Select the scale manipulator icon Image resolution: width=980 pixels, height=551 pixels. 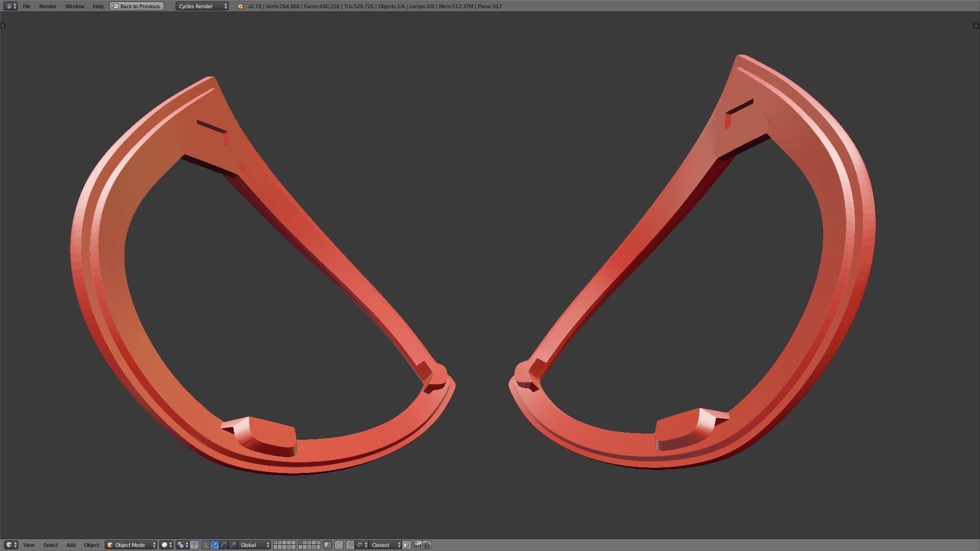point(233,545)
